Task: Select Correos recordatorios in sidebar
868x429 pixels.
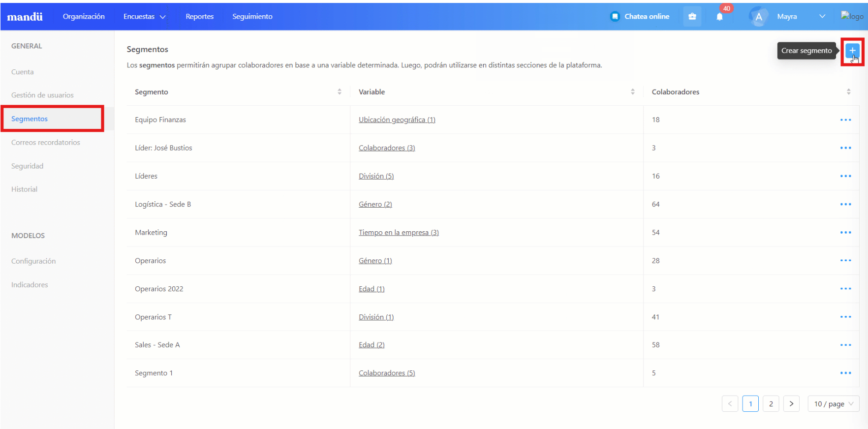Action: (46, 143)
